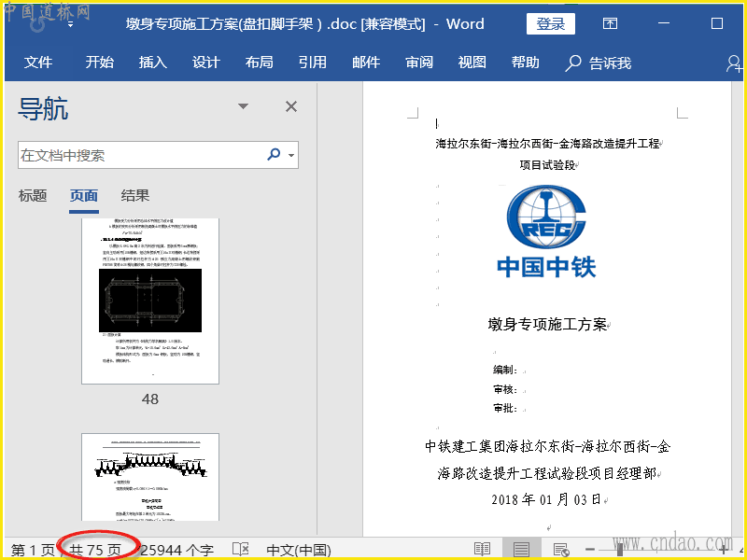
Task: Open the 视图 ribbon tab
Action: tap(472, 63)
